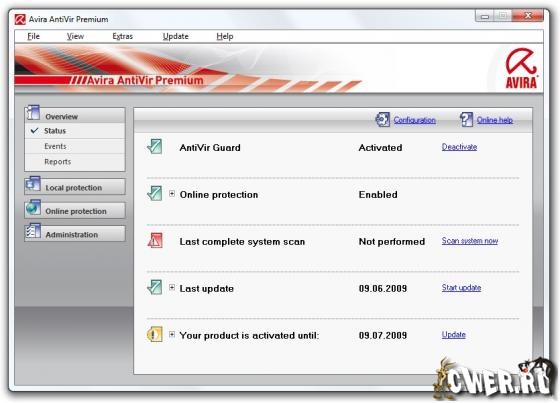Open the Online help link

click(495, 120)
